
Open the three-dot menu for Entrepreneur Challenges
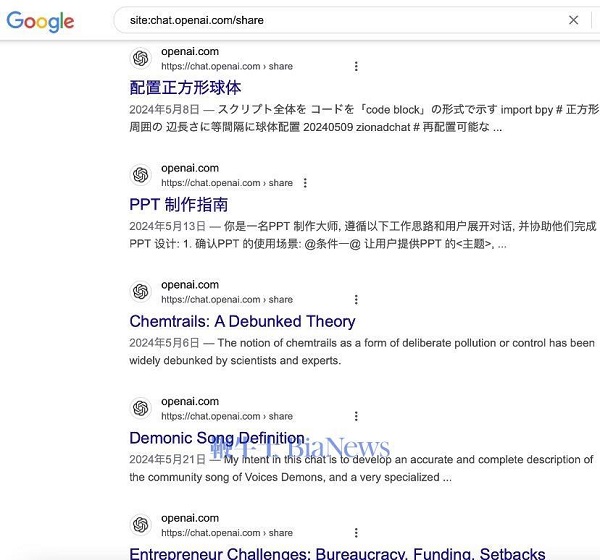pos(356,533)
